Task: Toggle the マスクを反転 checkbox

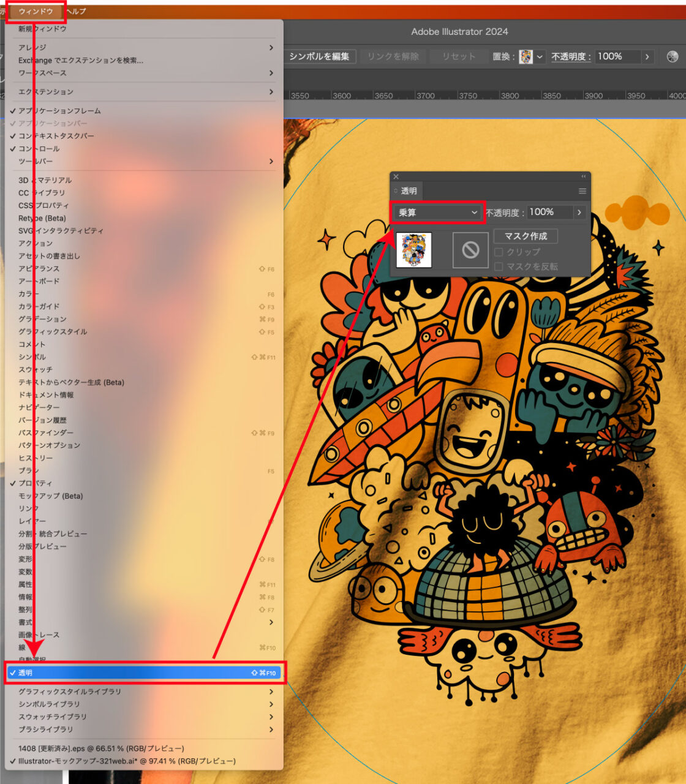Action: click(499, 266)
